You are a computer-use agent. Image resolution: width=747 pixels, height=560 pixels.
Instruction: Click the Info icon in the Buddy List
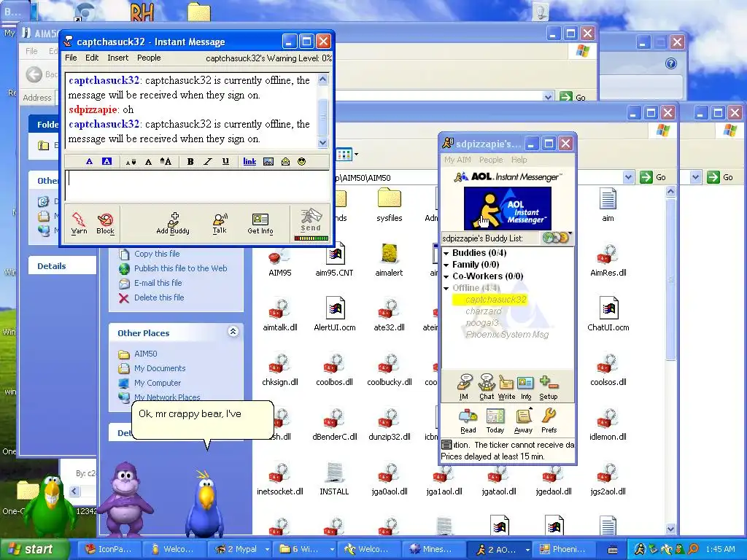click(x=526, y=387)
